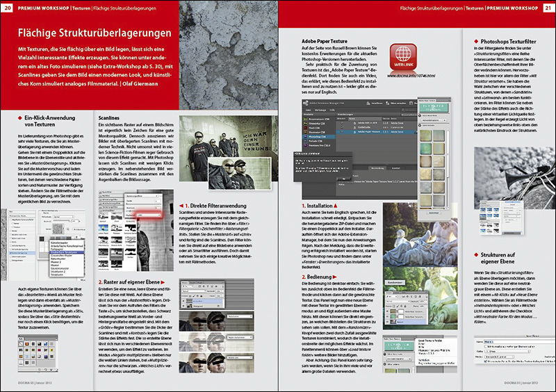Pick the teal paper texture thumbnail
This screenshot has height=392, width=556.
pyautogui.click(x=425, y=149)
